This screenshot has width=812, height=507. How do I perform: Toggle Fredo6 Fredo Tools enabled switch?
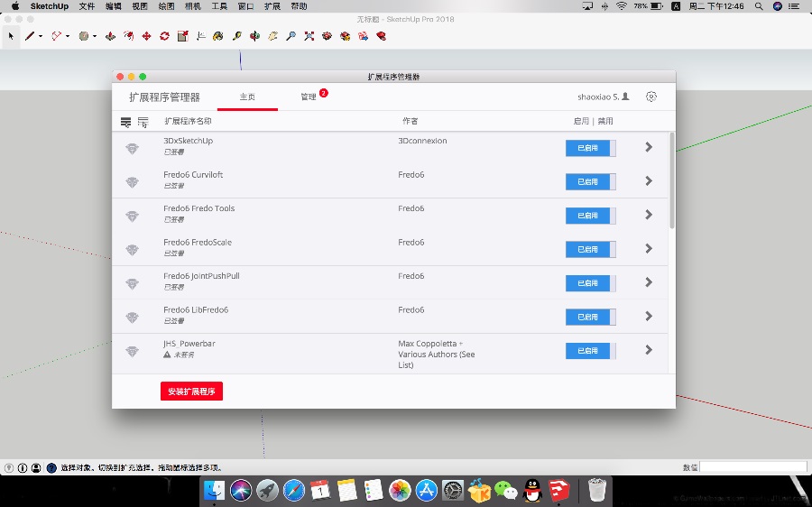coord(590,216)
